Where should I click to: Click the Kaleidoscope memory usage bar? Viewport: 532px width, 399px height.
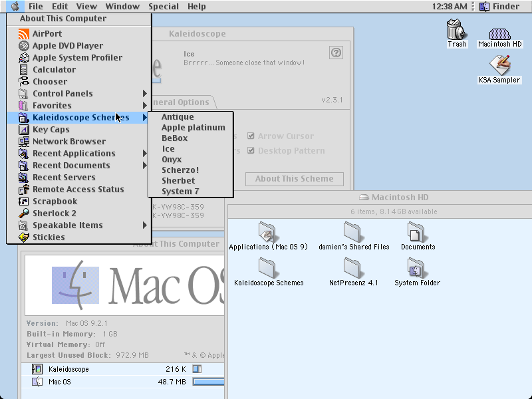click(x=197, y=369)
